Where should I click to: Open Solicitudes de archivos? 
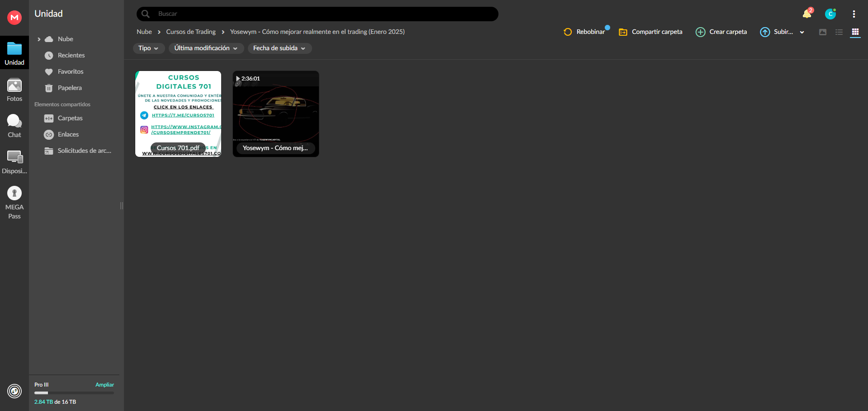pyautogui.click(x=84, y=151)
